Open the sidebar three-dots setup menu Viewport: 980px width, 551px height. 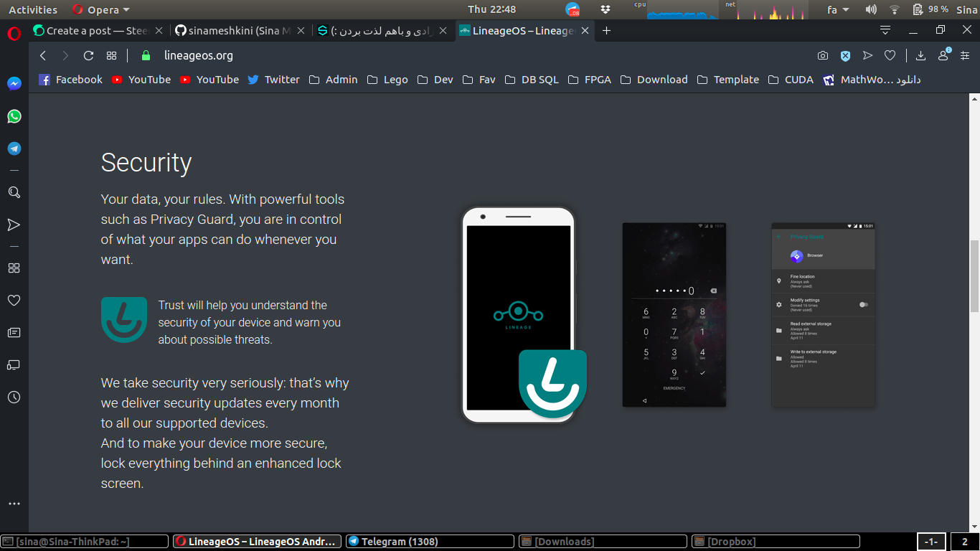[14, 504]
